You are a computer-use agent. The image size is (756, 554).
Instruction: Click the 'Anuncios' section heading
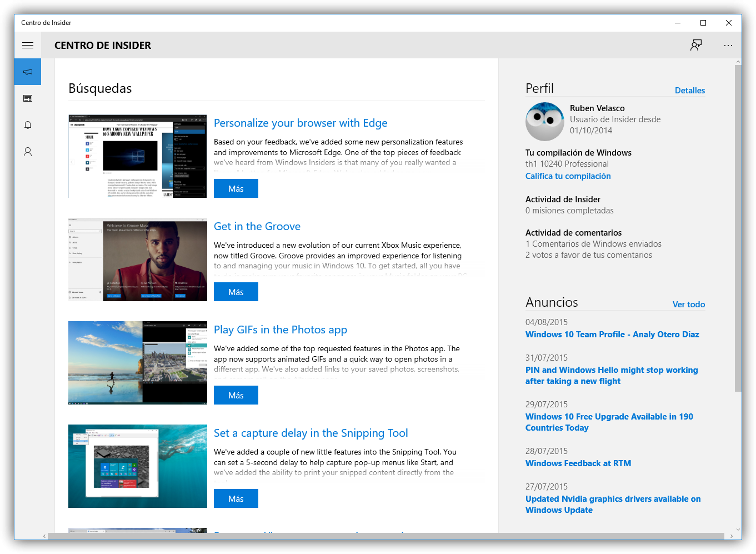552,302
